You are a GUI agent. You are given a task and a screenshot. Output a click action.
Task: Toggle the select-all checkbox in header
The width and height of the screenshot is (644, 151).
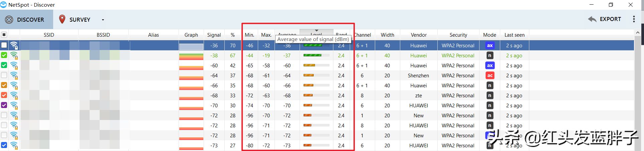point(4,35)
